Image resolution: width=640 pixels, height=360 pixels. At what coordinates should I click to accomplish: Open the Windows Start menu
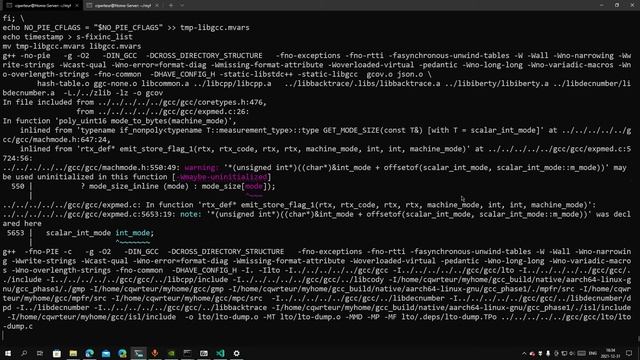(8, 353)
